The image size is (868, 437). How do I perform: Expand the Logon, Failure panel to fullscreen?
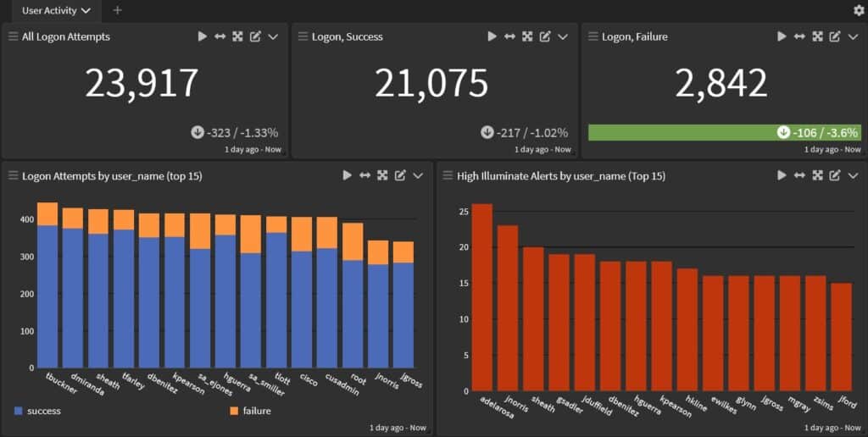coord(817,36)
